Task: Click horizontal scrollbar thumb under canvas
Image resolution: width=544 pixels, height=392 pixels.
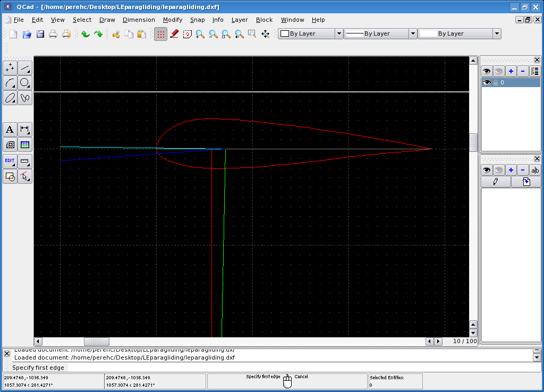Action: click(x=97, y=342)
